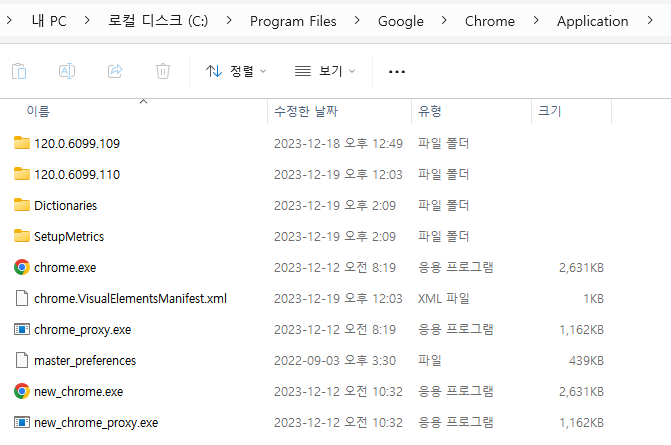
Task: Open the three-dots more options menu
Action: click(397, 71)
